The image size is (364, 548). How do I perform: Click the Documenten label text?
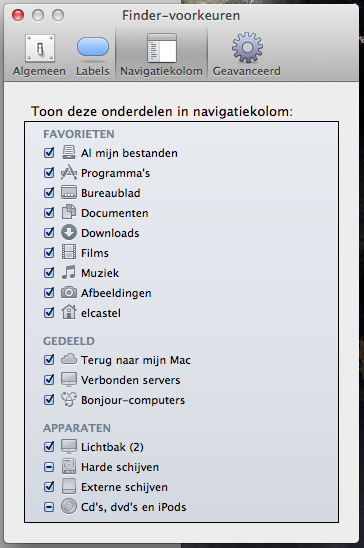click(115, 213)
